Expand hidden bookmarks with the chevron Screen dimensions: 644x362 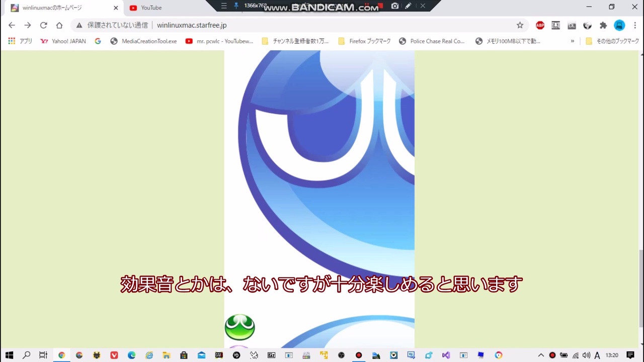[x=572, y=41]
